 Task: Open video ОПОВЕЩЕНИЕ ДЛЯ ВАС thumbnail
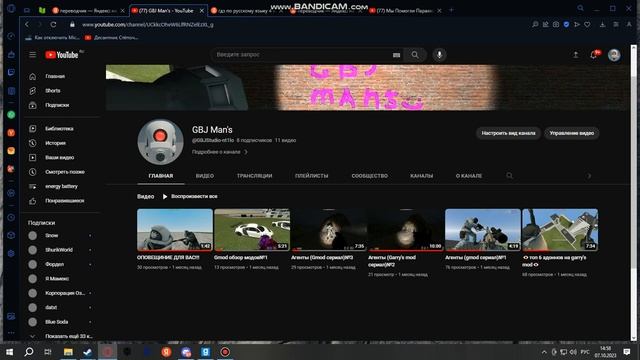coord(175,230)
